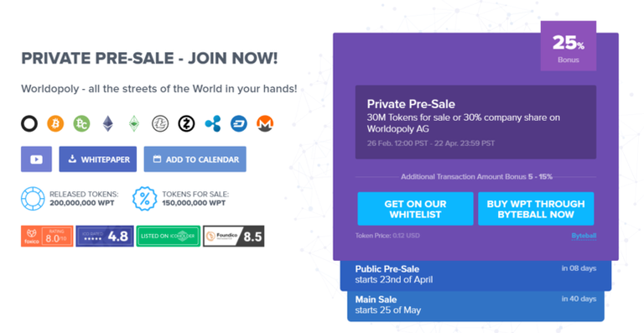Click the Bitcoin orange coin icon
This screenshot has width=644, height=333.
[x=55, y=123]
